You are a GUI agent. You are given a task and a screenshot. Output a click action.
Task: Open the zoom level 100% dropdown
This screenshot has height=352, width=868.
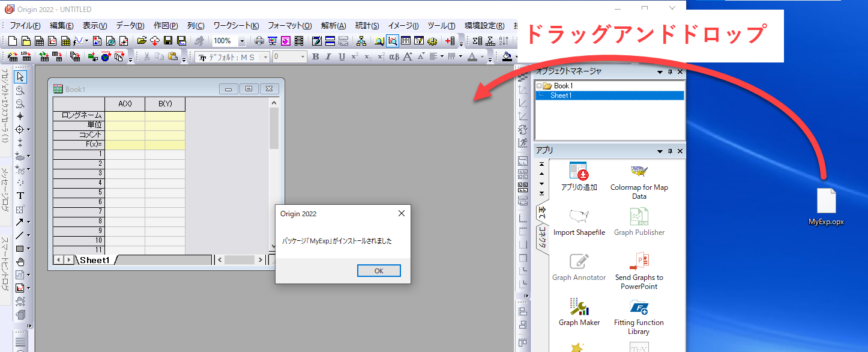[242, 41]
